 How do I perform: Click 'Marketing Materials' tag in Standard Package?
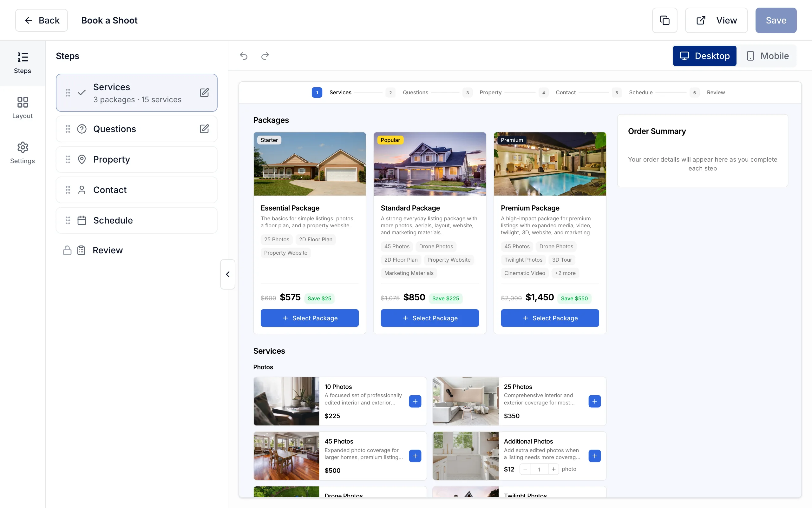pyautogui.click(x=409, y=273)
